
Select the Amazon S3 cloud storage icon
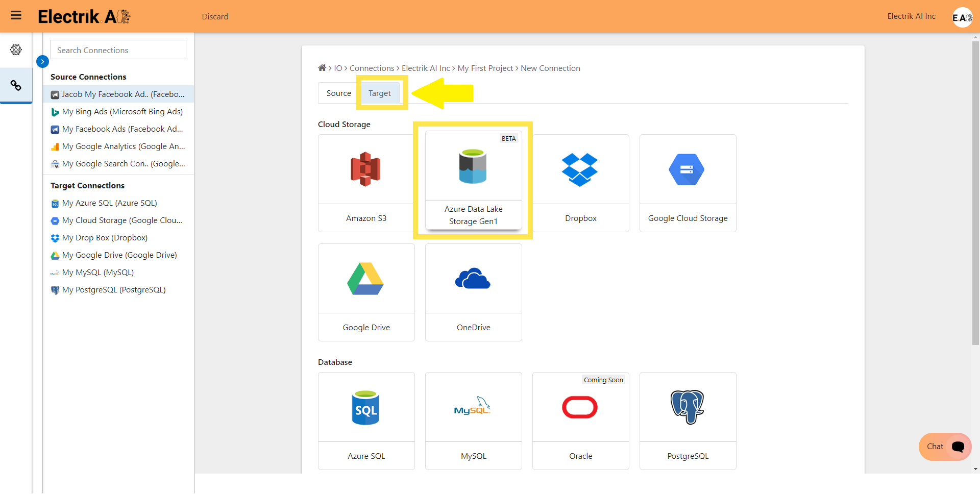pyautogui.click(x=365, y=169)
